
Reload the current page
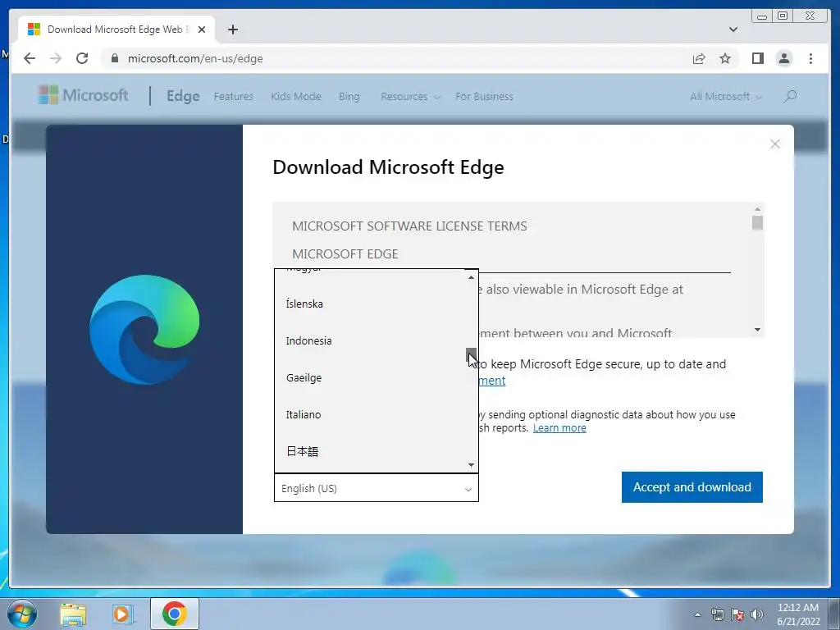[x=82, y=58]
